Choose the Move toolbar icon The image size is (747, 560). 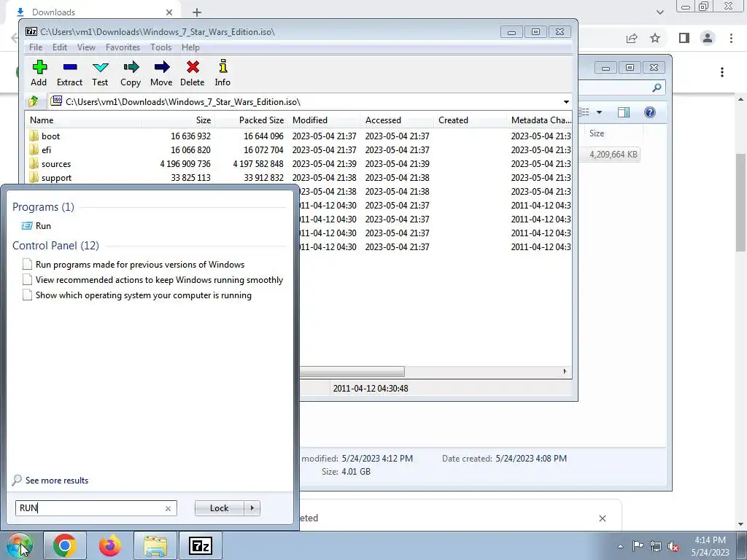161,73
